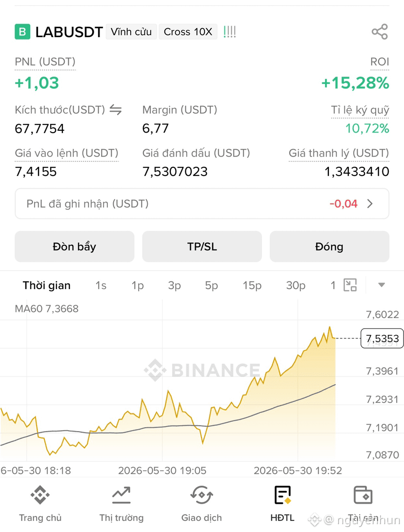Expand the PnL đã ghi nhận chevron
Viewport: 404px width, 532px height.
370,203
